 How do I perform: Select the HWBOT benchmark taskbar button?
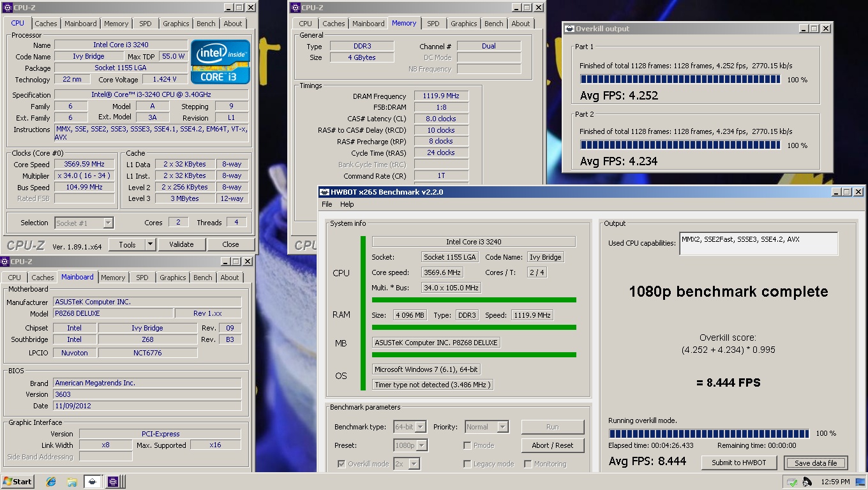coord(92,482)
